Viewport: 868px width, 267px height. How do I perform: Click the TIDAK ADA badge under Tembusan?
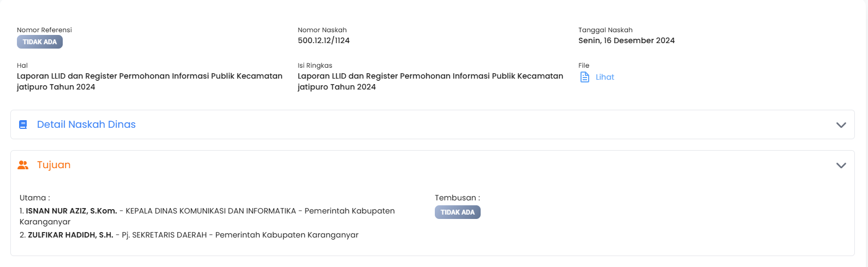[x=457, y=212]
